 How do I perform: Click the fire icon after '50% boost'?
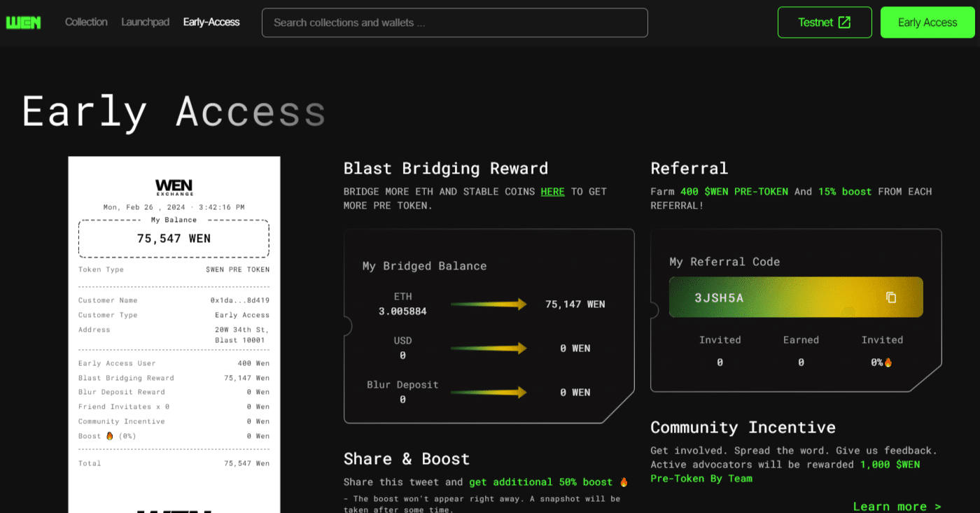click(624, 482)
